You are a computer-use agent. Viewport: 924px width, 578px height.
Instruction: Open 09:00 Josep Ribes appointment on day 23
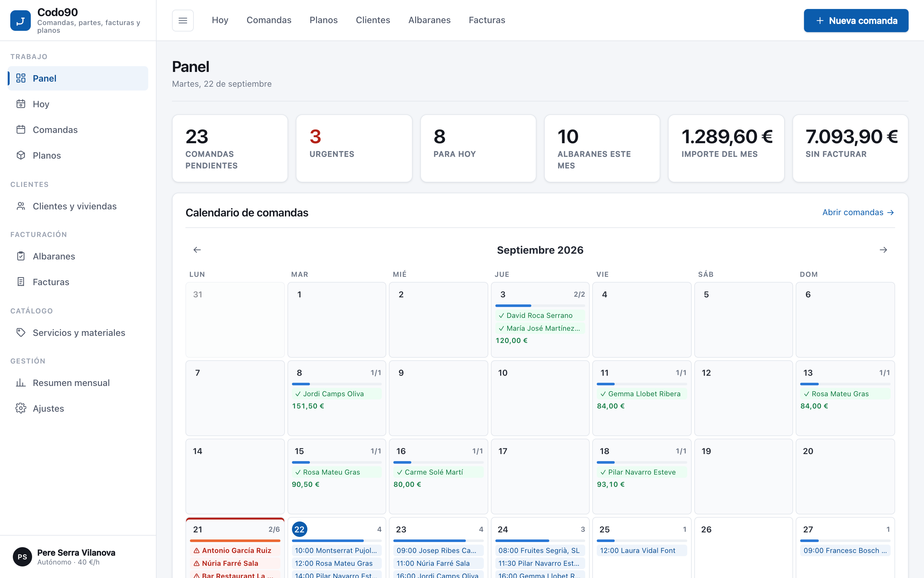pyautogui.click(x=438, y=550)
